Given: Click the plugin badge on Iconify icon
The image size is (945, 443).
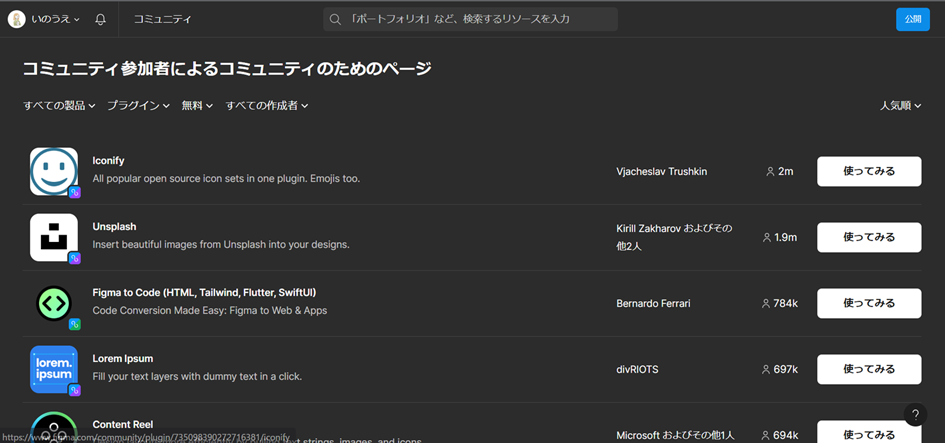Looking at the screenshot, I should click(75, 192).
